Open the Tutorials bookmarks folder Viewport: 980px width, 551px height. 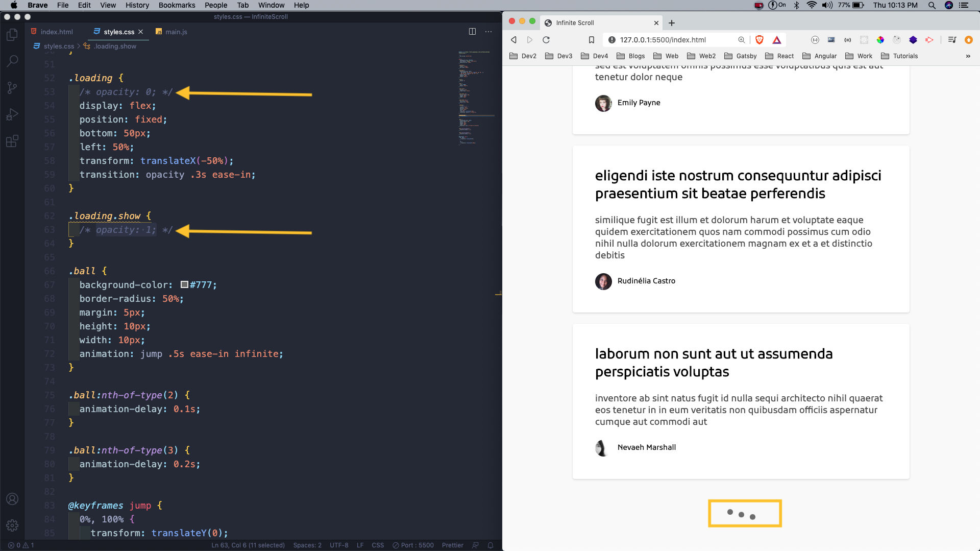point(899,56)
